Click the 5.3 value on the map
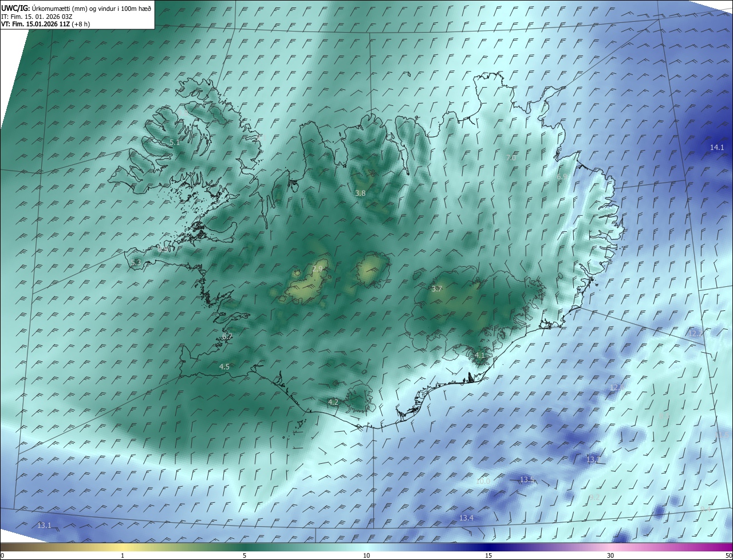This screenshot has height=560, width=733. [136, 262]
